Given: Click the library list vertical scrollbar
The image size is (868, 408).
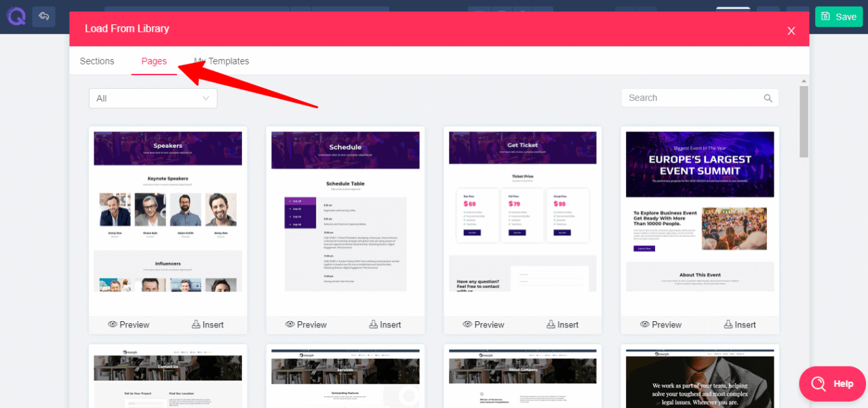Looking at the screenshot, I should pos(804,122).
